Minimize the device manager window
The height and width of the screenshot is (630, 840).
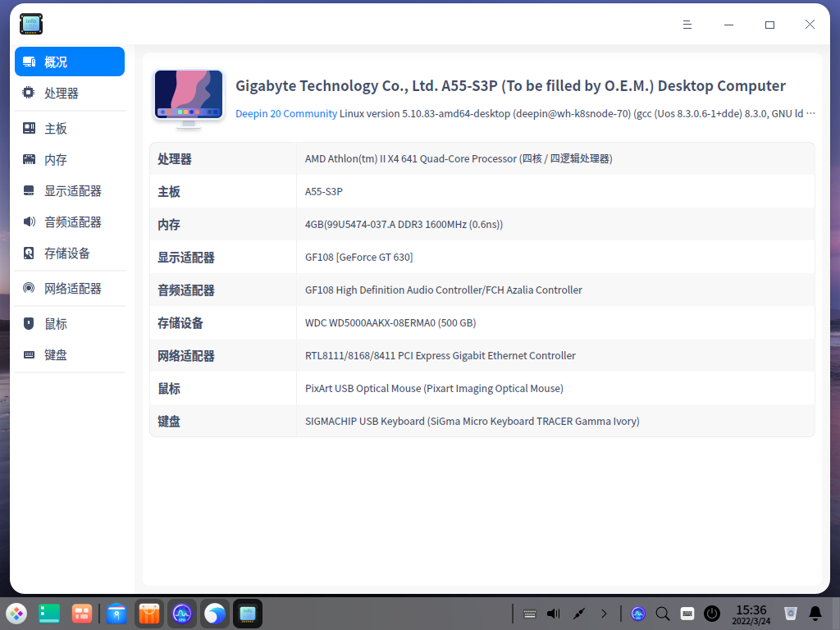click(728, 25)
